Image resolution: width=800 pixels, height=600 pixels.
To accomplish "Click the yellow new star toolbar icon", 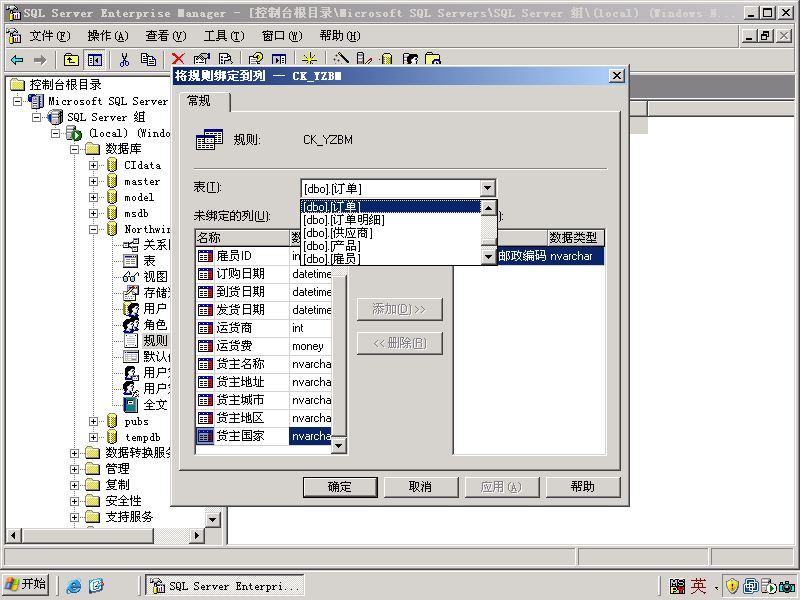I will 309,60.
